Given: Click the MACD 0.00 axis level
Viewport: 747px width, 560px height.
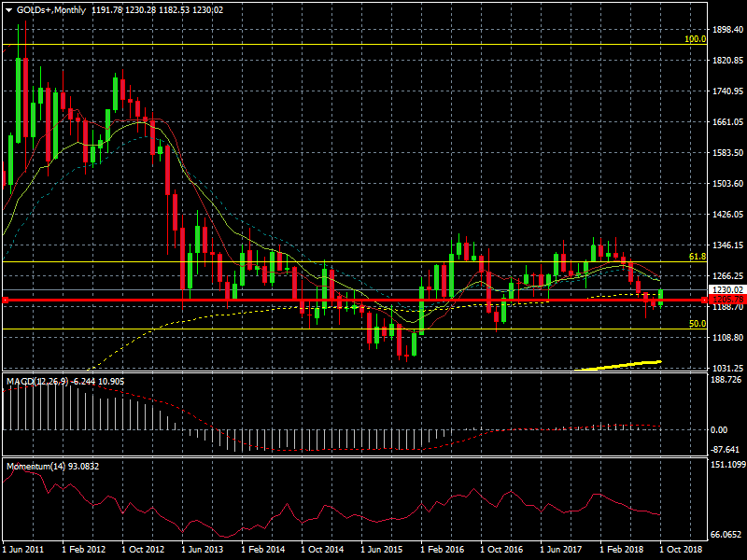Looking at the screenshot, I should tap(719, 430).
